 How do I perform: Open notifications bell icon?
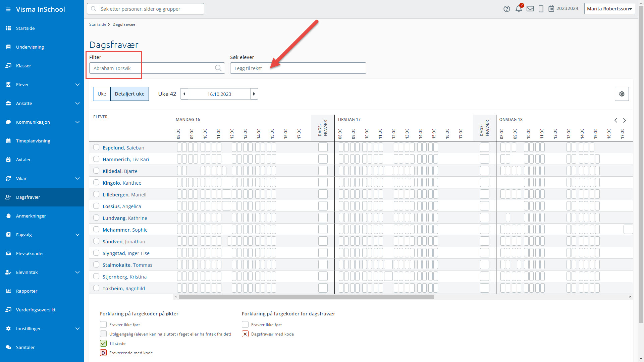point(519,9)
